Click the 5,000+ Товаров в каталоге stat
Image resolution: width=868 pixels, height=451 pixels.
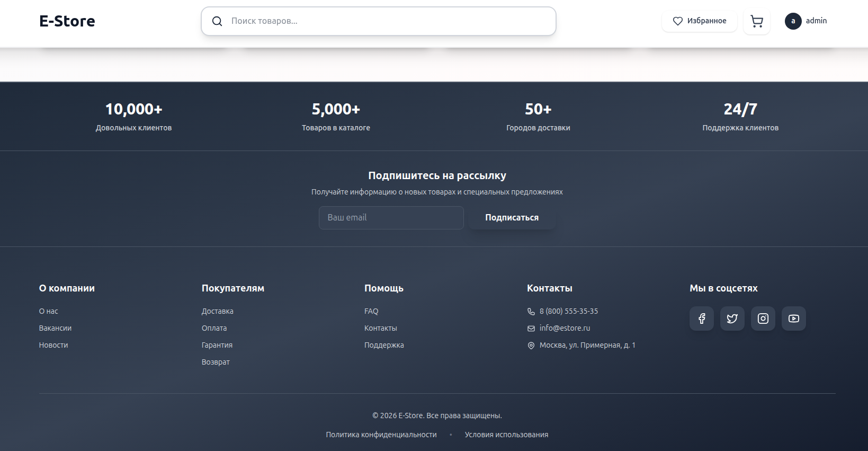[336, 117]
